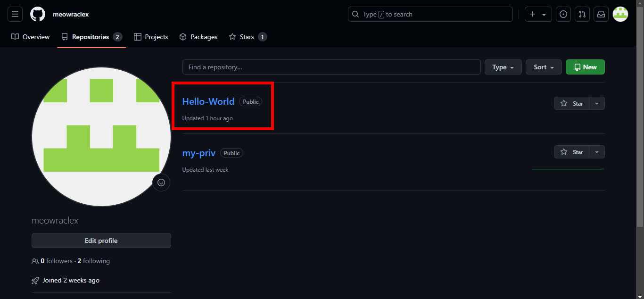Switch to the Overview tab

[x=31, y=37]
